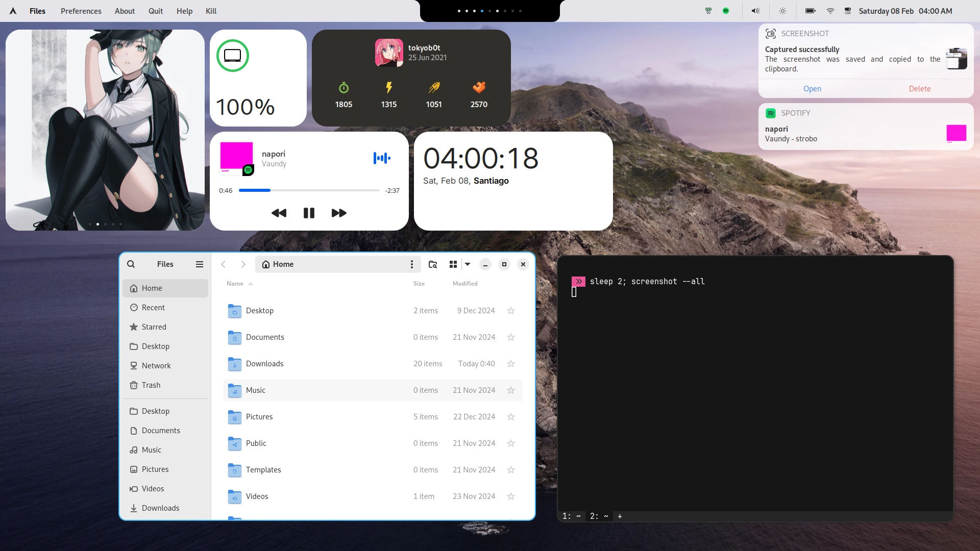
Task: Click the screenshot thumbnail in the notification
Action: pos(957,59)
